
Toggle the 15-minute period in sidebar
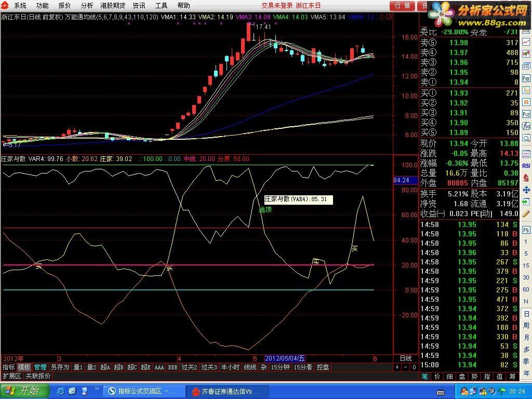[x=526, y=265]
